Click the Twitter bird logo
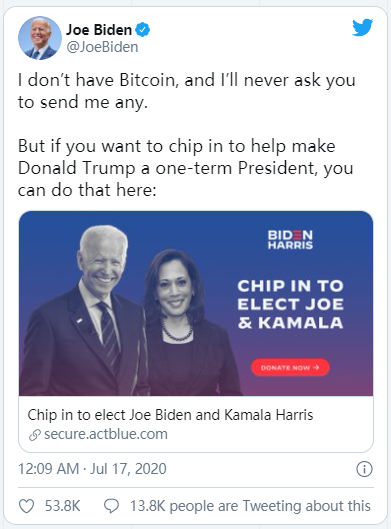 363,27
